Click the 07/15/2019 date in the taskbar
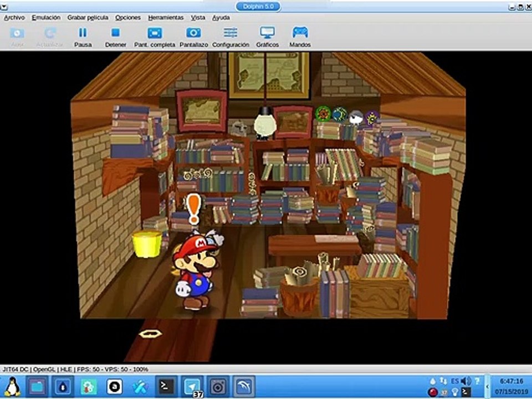This screenshot has width=532, height=399. [x=511, y=392]
